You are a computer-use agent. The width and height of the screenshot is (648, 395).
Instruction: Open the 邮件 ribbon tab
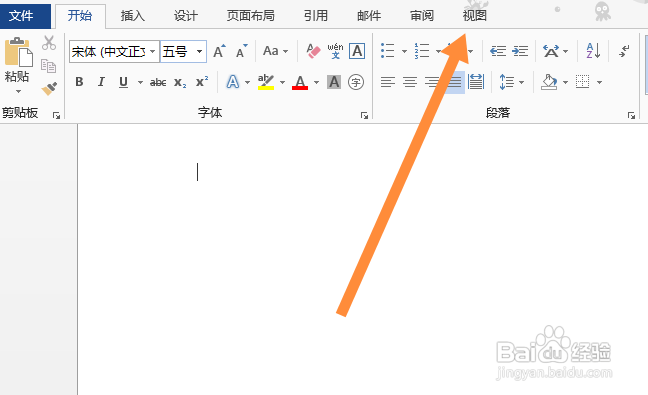click(x=369, y=16)
